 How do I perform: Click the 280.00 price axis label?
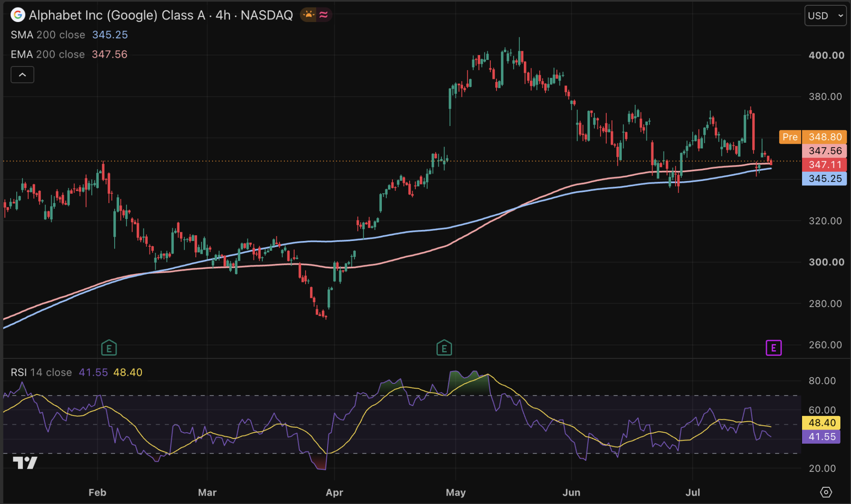coord(825,304)
